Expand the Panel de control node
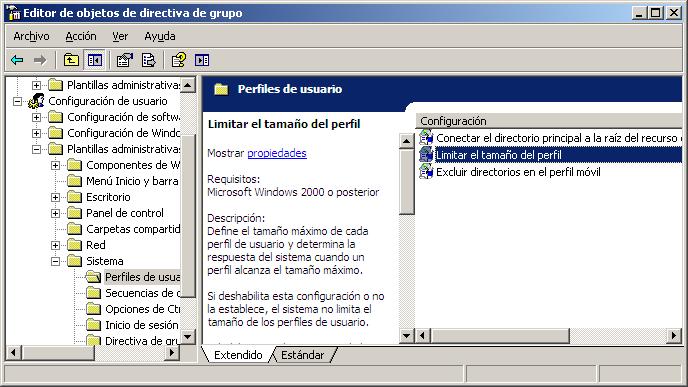This screenshot has width=688, height=387. coord(55,213)
